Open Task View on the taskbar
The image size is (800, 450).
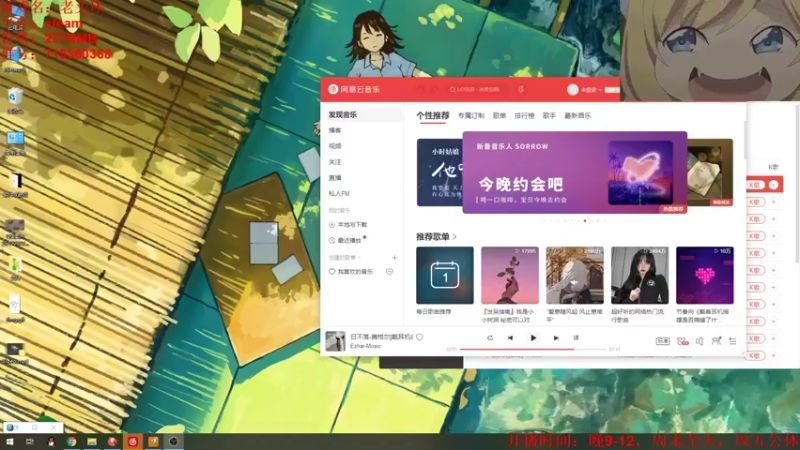[30, 442]
